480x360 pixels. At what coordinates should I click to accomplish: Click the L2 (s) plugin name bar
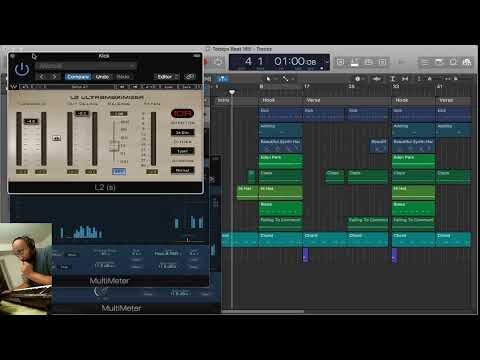pos(105,187)
